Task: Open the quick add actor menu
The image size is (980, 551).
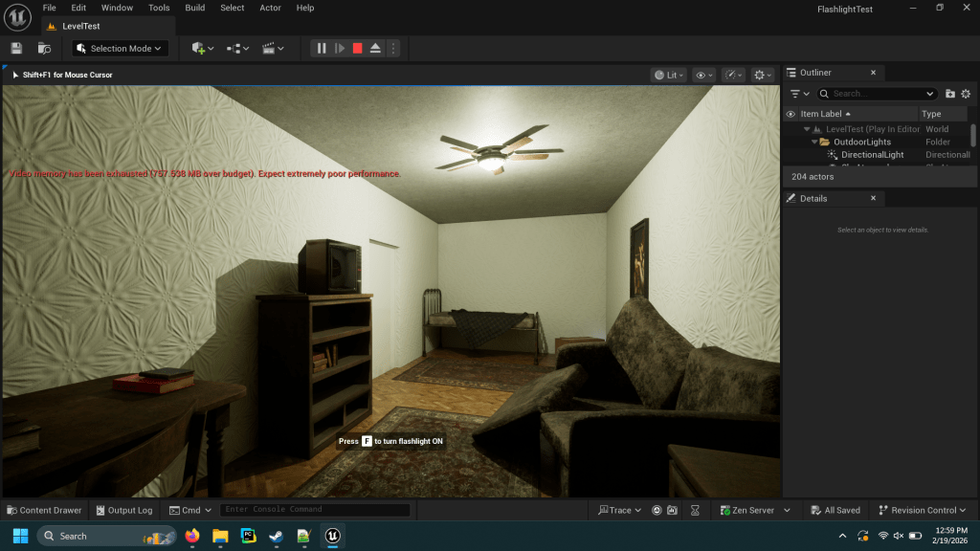Action: pyautogui.click(x=202, y=48)
